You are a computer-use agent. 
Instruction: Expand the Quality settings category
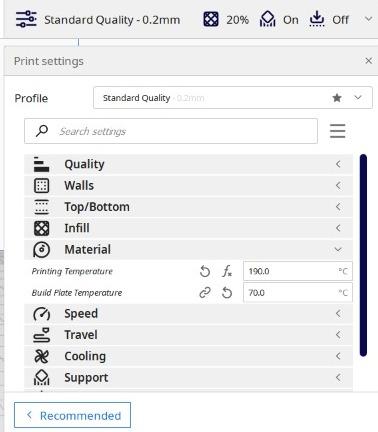pos(188,164)
